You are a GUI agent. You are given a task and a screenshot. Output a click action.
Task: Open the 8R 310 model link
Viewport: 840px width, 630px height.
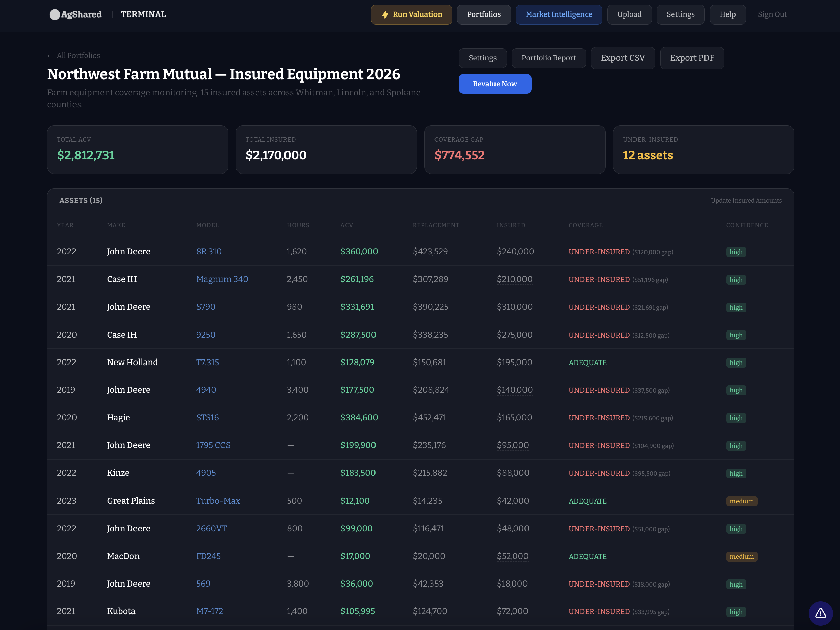click(208, 251)
